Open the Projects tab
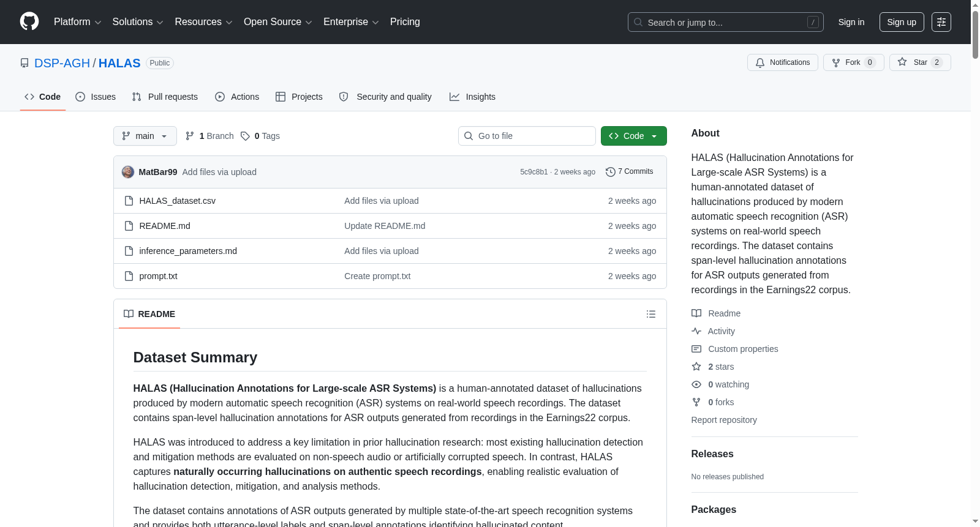 [x=299, y=97]
